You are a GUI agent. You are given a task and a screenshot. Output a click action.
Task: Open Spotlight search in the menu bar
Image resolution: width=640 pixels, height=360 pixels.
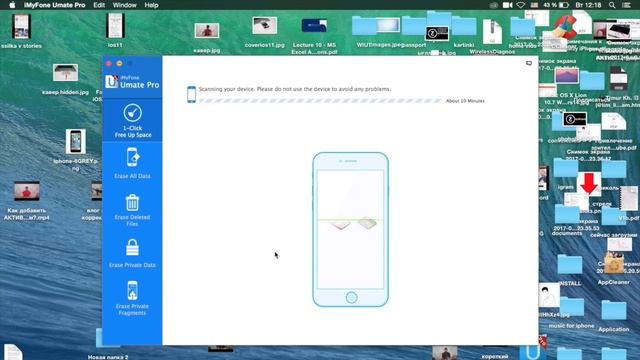coord(612,5)
